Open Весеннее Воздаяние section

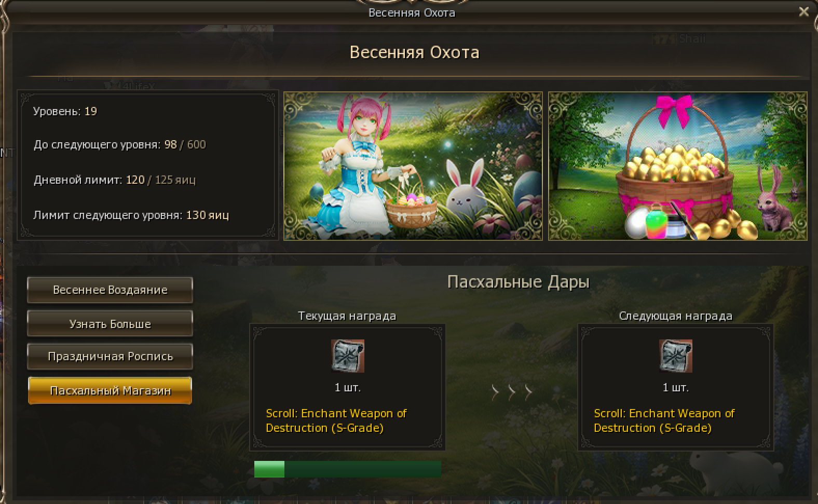click(x=110, y=290)
